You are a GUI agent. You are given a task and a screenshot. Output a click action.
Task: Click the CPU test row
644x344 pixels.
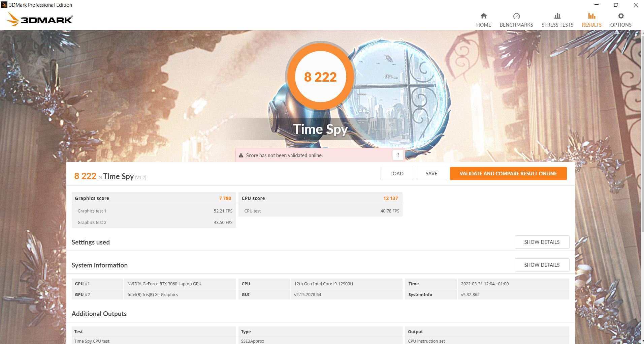tap(320, 211)
